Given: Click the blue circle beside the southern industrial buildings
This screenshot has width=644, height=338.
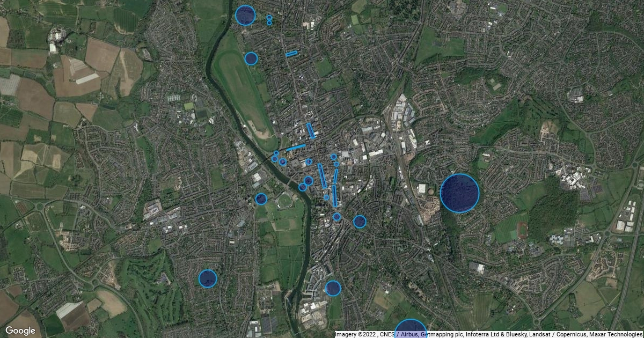Looking at the screenshot, I should point(333,288).
